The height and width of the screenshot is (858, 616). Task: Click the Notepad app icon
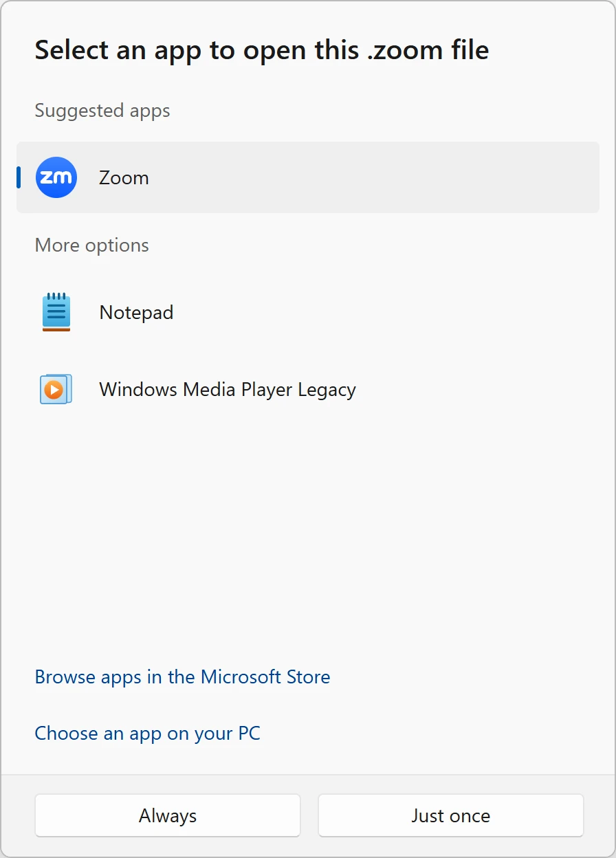[x=56, y=312]
